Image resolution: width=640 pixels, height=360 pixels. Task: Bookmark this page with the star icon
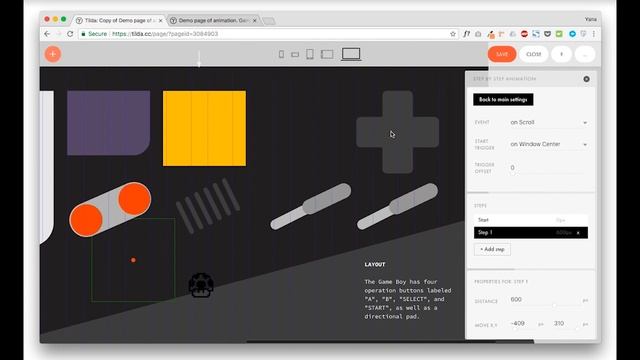click(x=453, y=34)
